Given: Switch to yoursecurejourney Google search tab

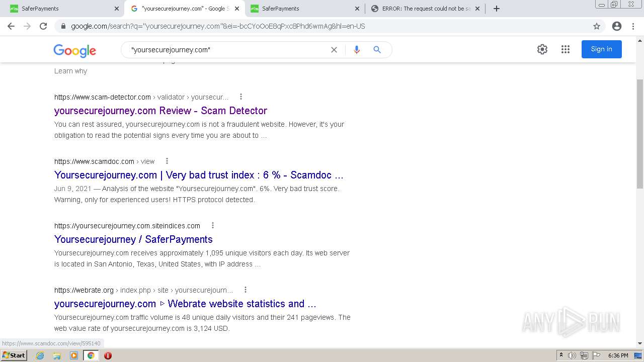Looking at the screenshot, I should pos(184,9).
